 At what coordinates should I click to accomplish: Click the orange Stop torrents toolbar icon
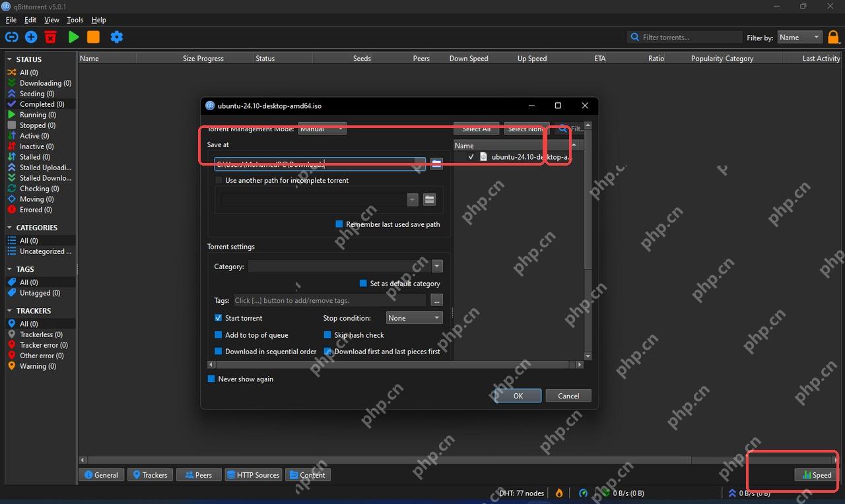93,38
